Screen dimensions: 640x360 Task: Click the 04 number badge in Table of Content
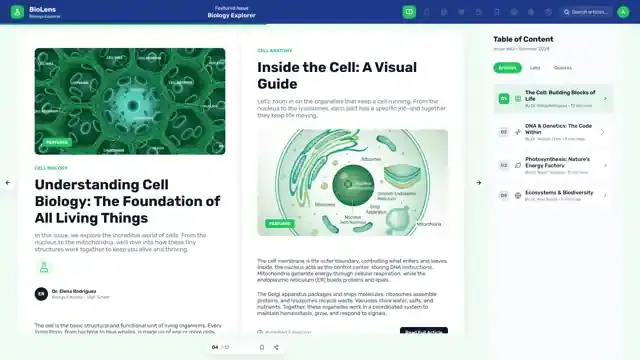[504, 196]
